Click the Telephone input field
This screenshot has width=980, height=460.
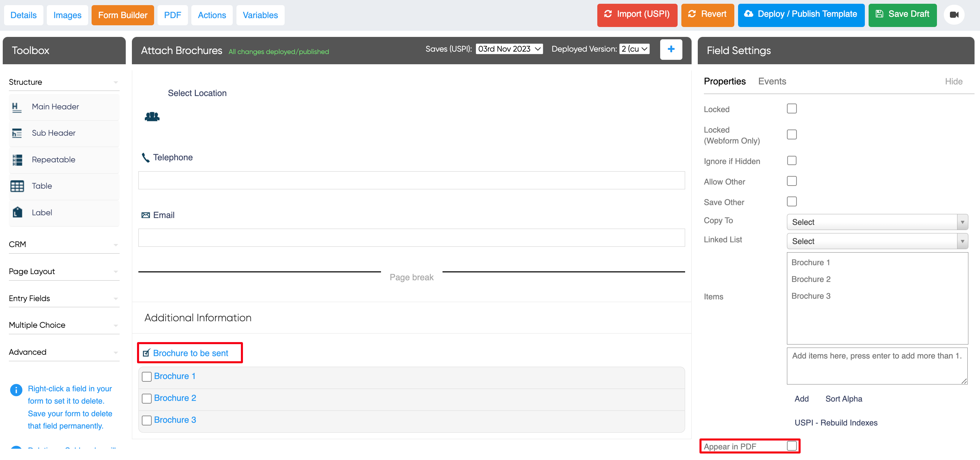click(x=411, y=180)
